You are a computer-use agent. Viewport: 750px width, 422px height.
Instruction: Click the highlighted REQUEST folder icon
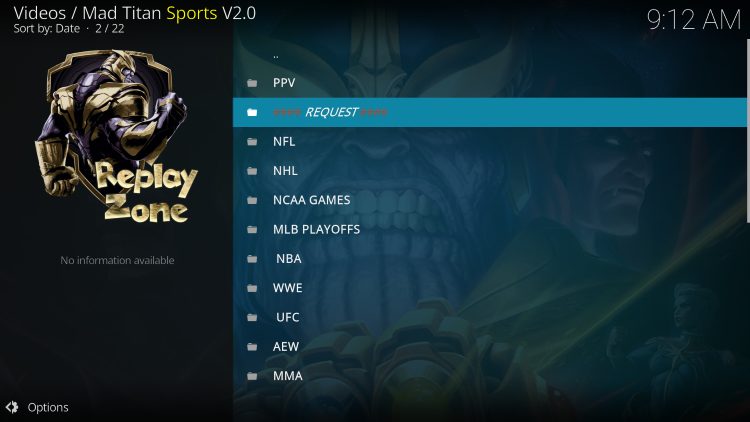click(252, 112)
